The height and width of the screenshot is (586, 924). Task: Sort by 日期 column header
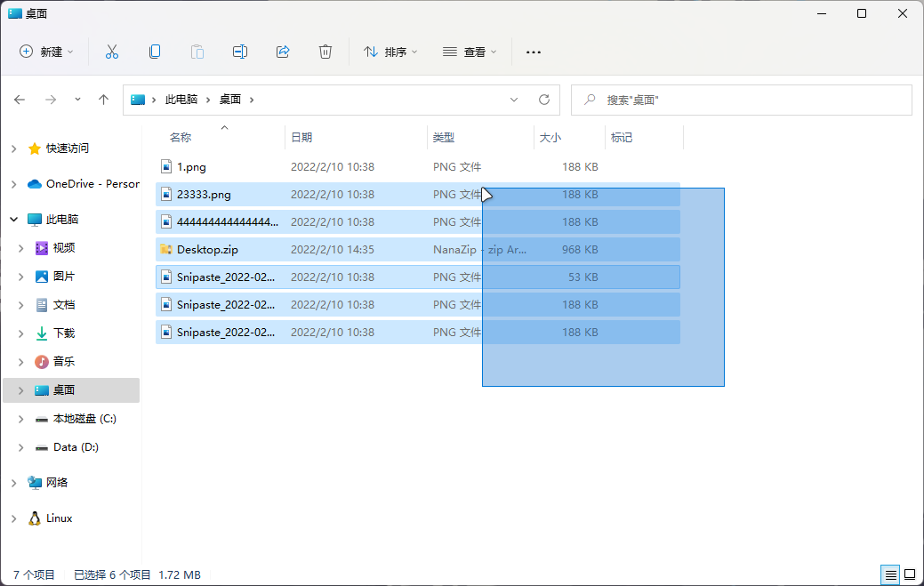(x=301, y=137)
